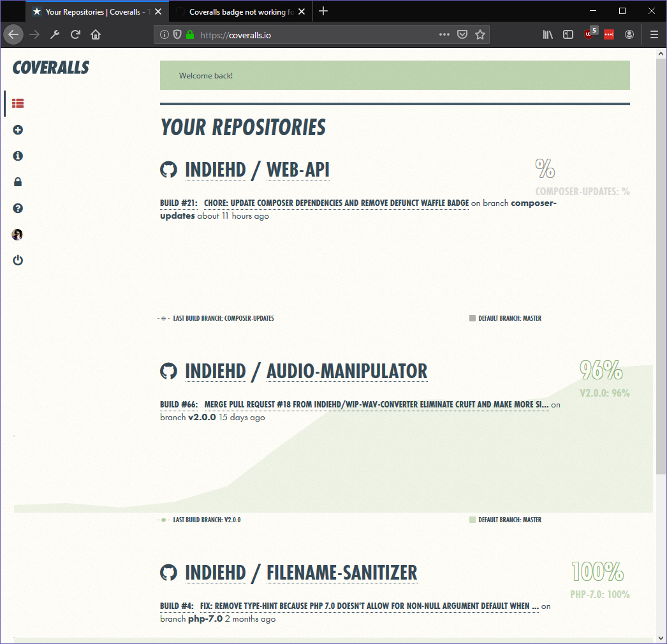Toggle the sidebar view icon
Screen dimensions: 667x644
(x=568, y=35)
